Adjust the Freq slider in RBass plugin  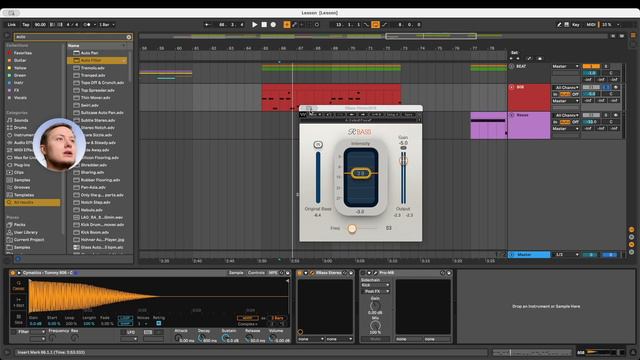[x=352, y=229]
